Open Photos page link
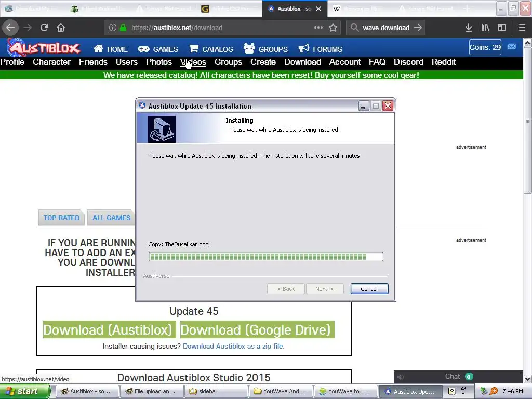 point(159,62)
